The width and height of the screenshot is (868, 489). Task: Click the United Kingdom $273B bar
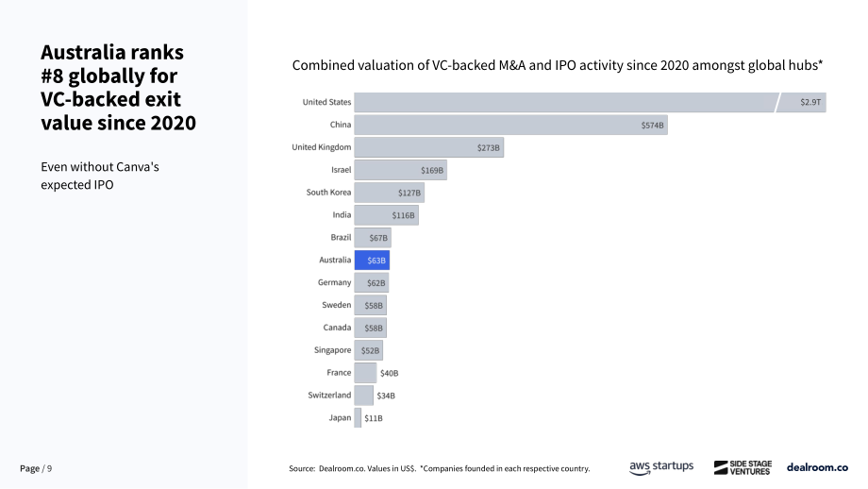(429, 147)
